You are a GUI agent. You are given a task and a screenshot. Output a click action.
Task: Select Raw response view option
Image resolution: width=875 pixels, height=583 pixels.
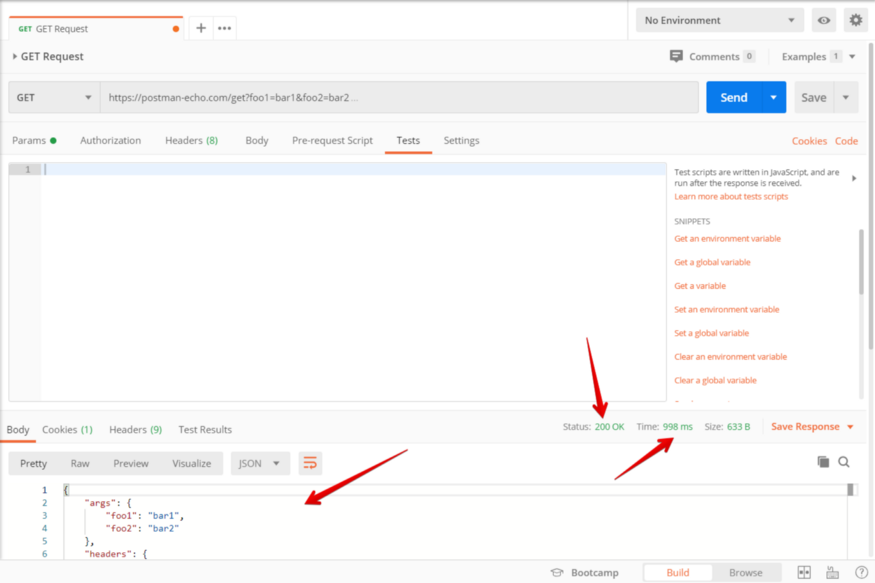(x=80, y=463)
